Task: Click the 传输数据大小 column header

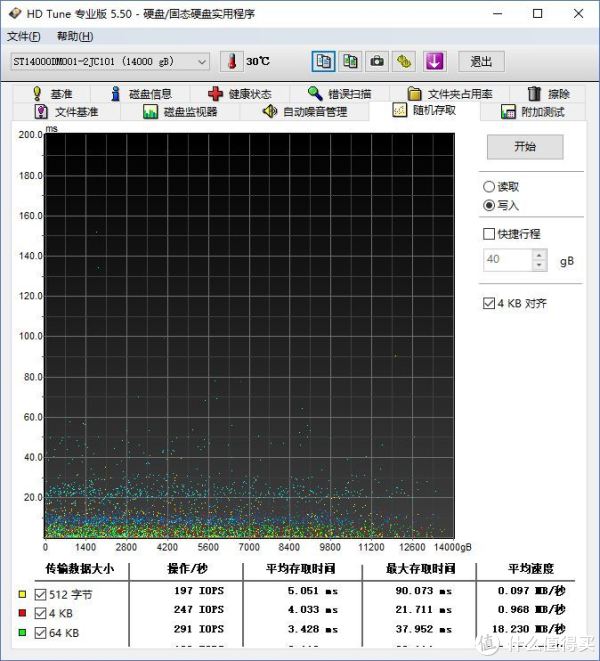Action: pyautogui.click(x=80, y=569)
